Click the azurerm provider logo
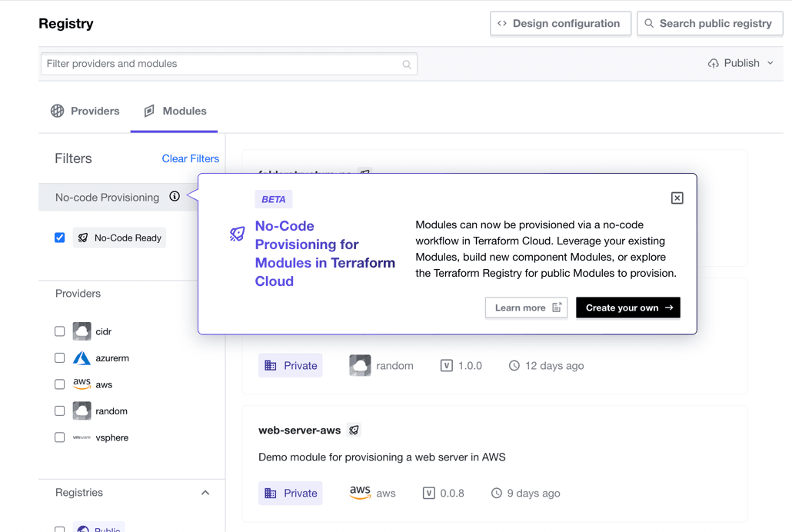 coord(82,358)
